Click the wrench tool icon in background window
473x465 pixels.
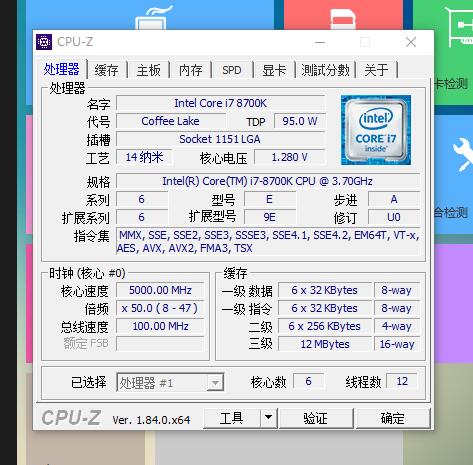pyautogui.click(x=464, y=154)
